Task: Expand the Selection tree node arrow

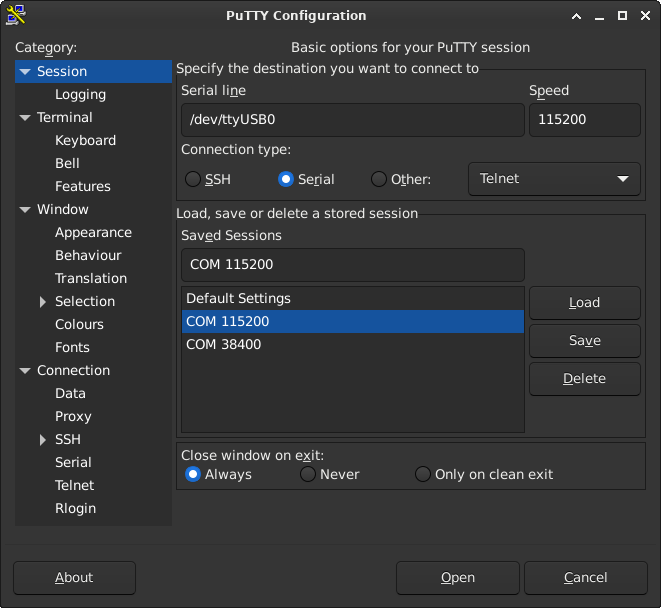Action: pos(43,301)
